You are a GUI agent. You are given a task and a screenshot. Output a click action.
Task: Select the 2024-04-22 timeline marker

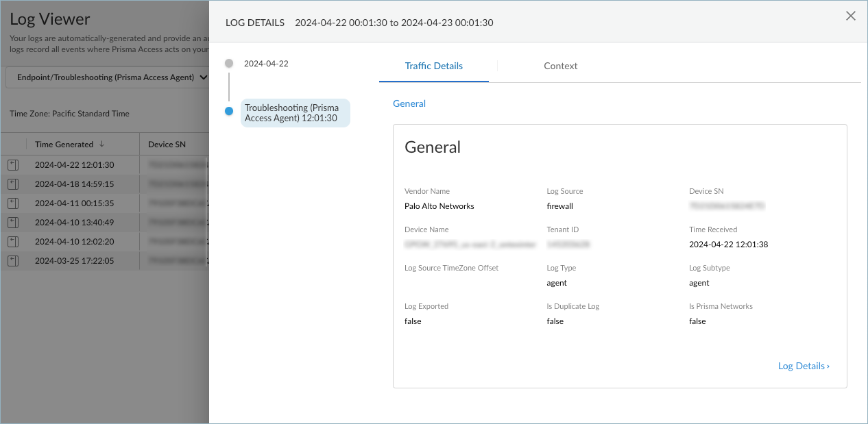click(x=229, y=64)
